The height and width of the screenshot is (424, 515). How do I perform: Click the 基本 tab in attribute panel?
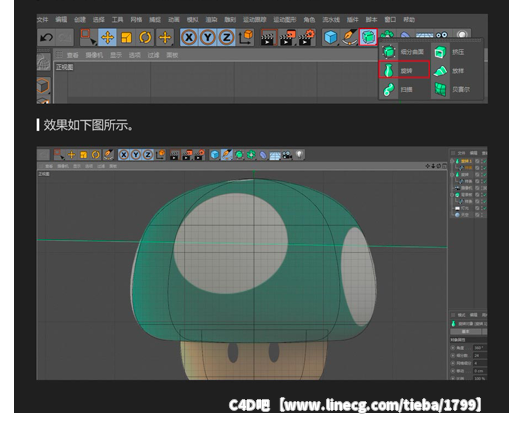(x=466, y=332)
